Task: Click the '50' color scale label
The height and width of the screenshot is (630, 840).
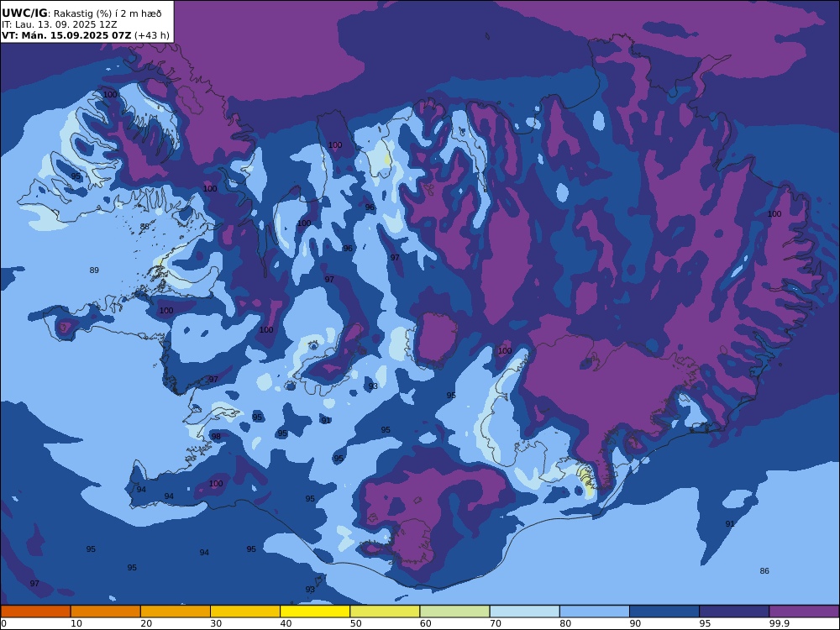Action: (x=355, y=623)
